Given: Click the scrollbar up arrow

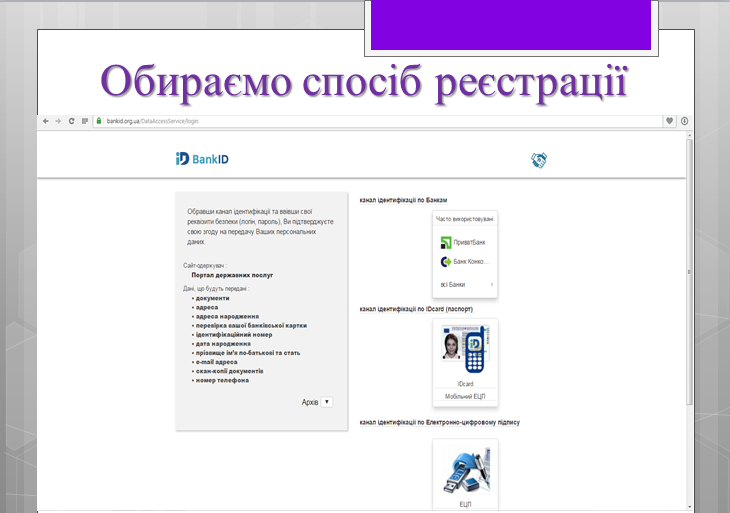Looking at the screenshot, I should 689,135.
